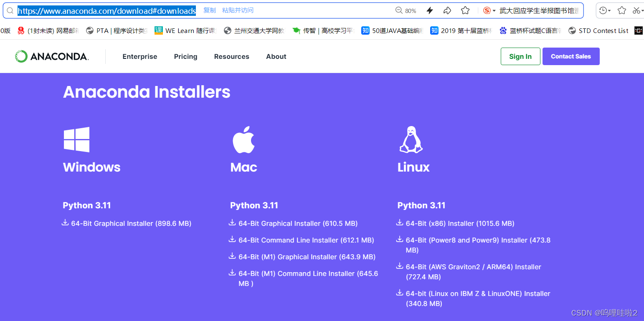Download 64-Bit AWS Graviton2 / ARM64 Installer
Viewport: 644px width, 321px height.
(474, 272)
